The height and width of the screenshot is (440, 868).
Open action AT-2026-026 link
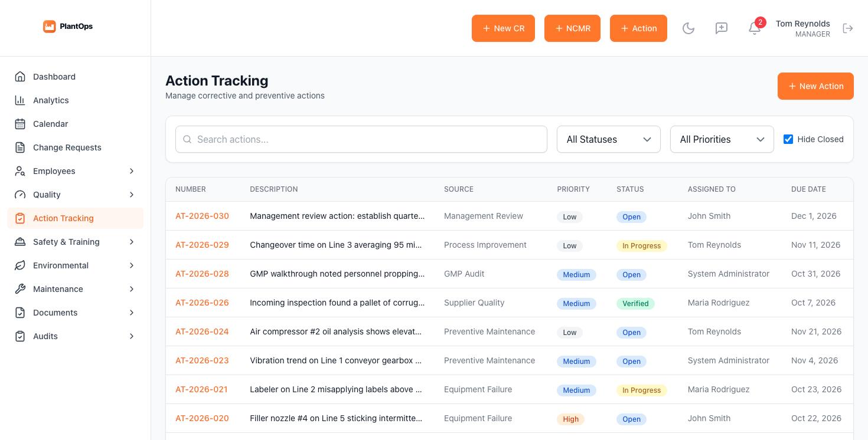point(202,303)
